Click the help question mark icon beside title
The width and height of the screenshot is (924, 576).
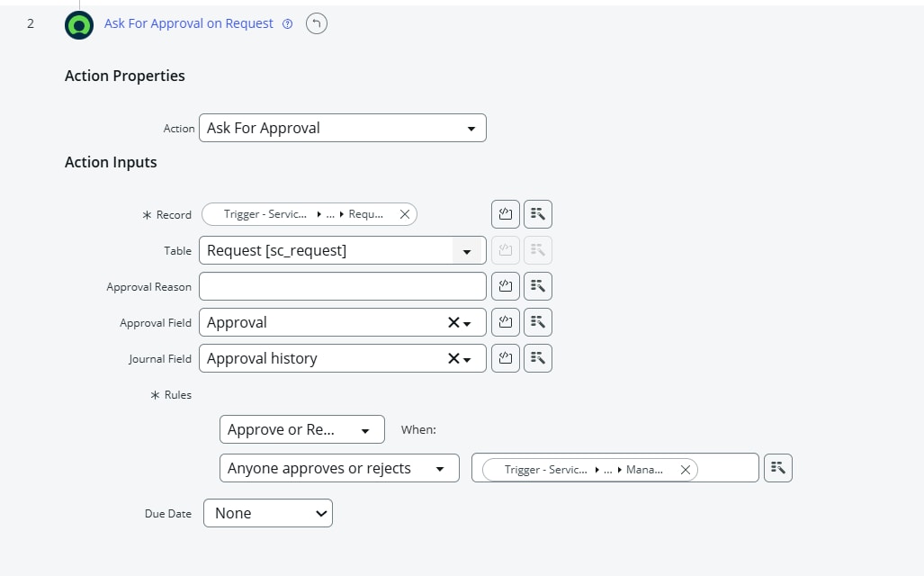click(x=288, y=24)
